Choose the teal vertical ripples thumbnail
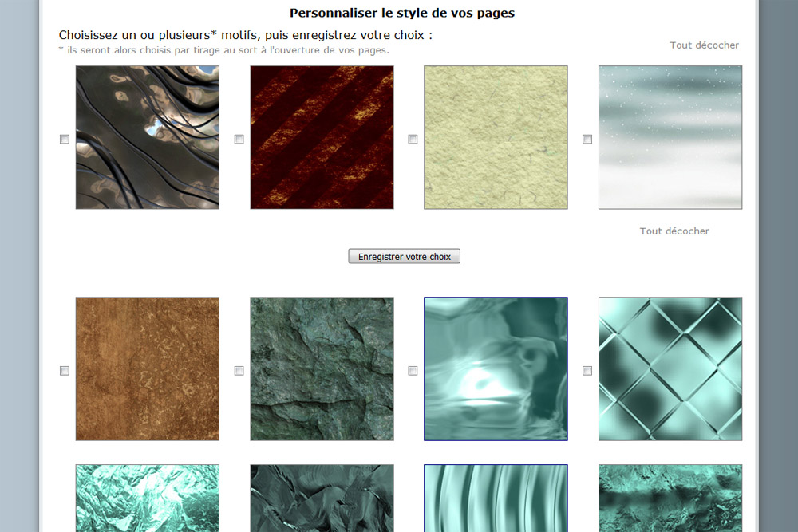Viewport: 798px width, 532px height. (496, 498)
